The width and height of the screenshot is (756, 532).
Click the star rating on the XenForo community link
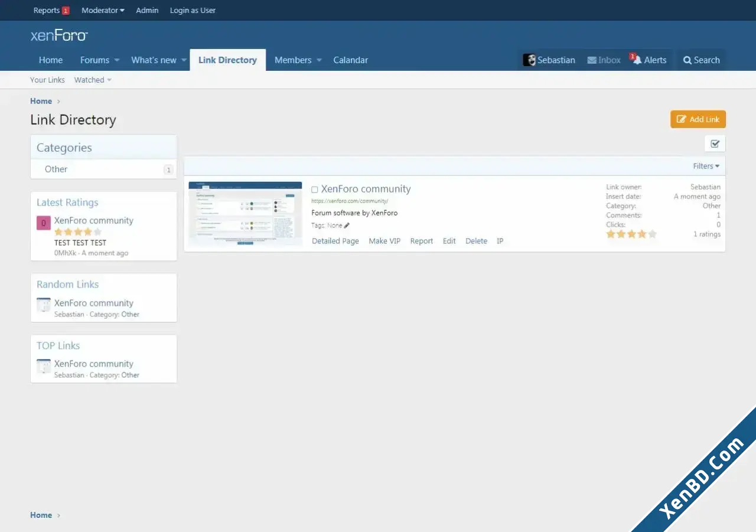(x=631, y=234)
